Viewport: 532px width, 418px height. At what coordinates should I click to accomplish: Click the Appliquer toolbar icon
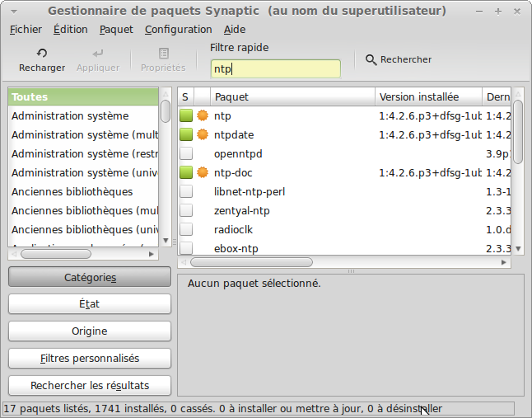click(x=98, y=54)
